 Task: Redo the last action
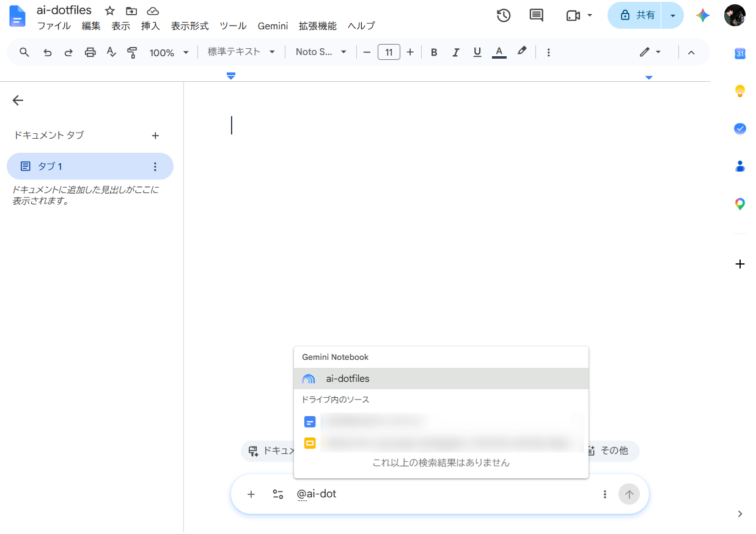(x=68, y=53)
